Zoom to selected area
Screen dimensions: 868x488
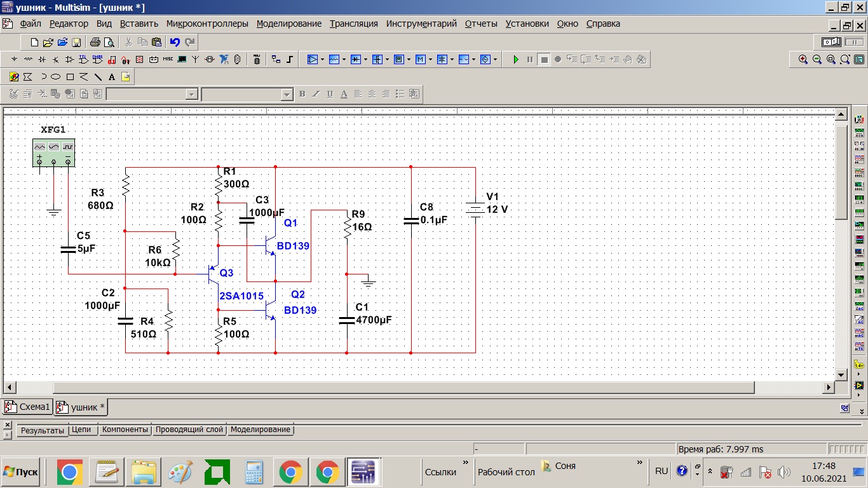[831, 59]
